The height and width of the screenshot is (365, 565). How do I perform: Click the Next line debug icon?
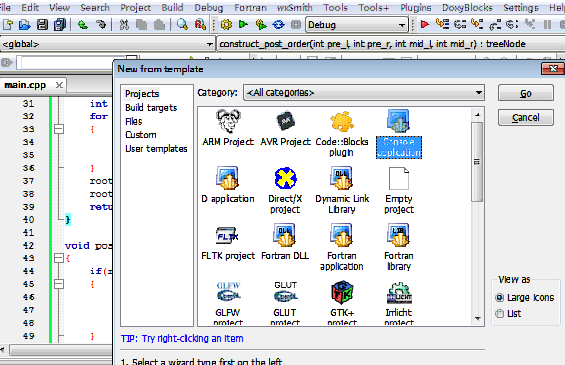[460, 25]
